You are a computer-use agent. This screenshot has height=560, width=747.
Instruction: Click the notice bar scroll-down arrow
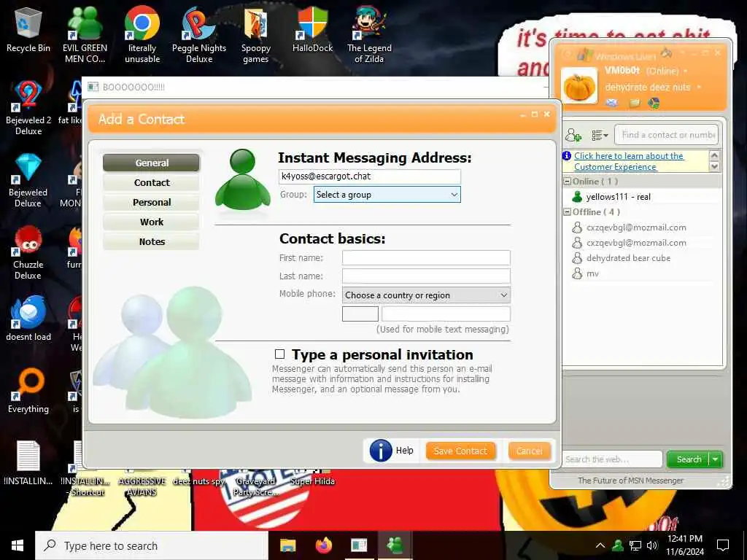[x=714, y=166]
